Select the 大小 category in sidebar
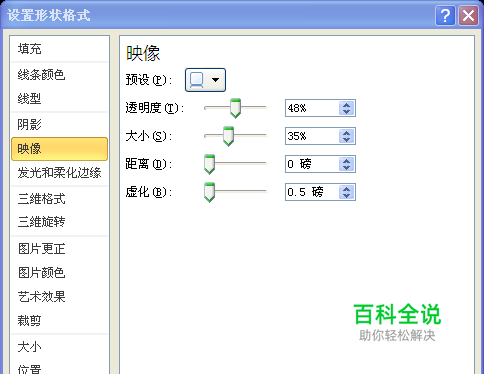 click(x=59, y=347)
